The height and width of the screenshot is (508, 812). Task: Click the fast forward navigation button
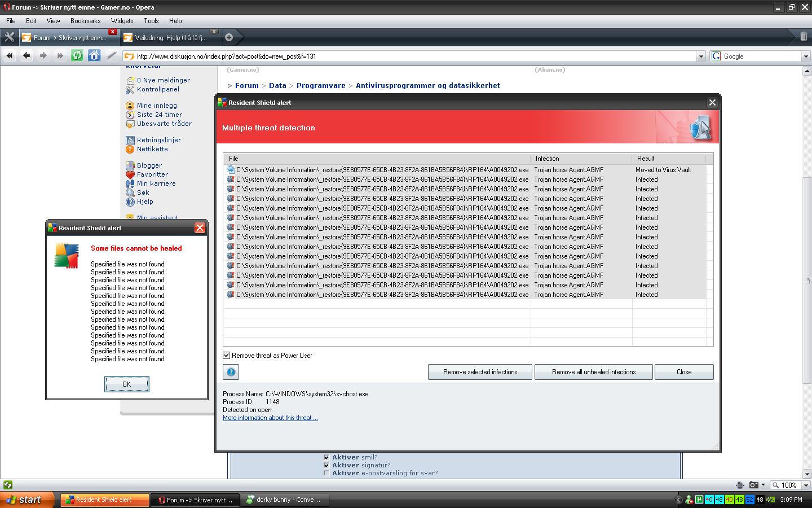(60, 55)
